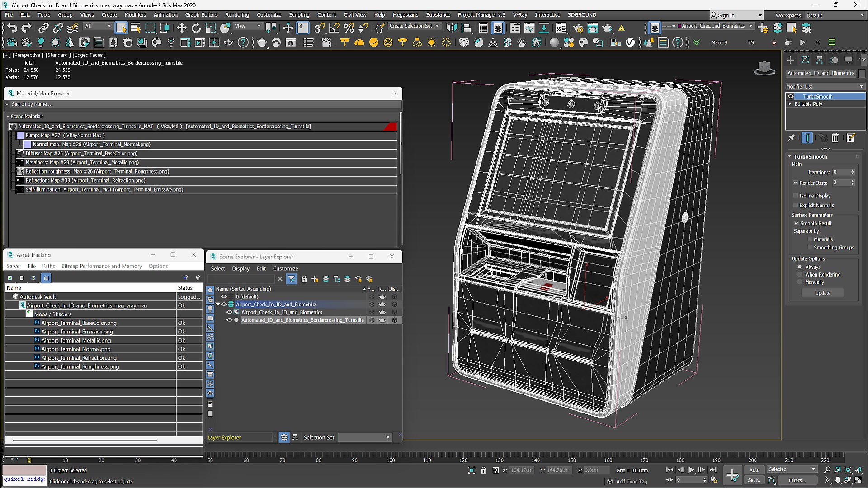
Task: Toggle Render Iters checkbox
Action: pos(796,183)
